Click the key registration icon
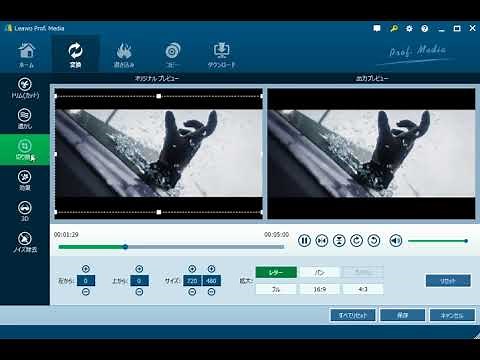Screen dimensions: 480x360 (394, 28)
